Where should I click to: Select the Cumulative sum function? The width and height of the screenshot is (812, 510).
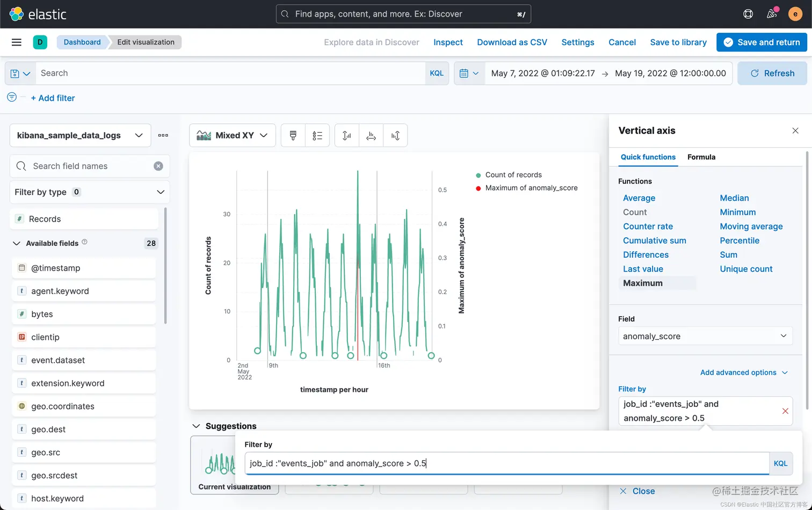[655, 240]
